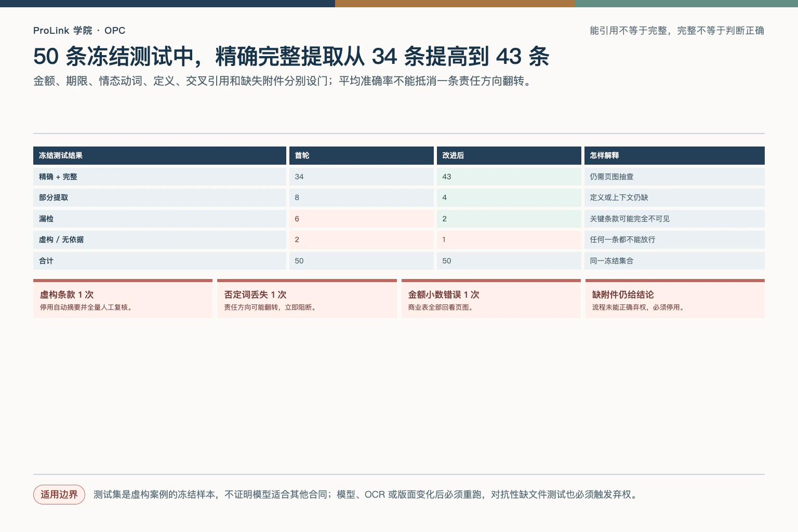Select the text "商业表全部回看页图。"
Screen dimensions: 798x532
pyautogui.click(x=442, y=307)
